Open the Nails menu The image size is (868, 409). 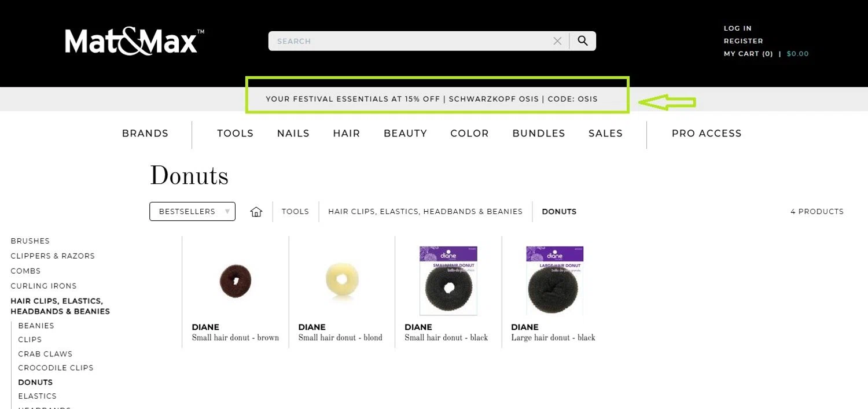[293, 134]
